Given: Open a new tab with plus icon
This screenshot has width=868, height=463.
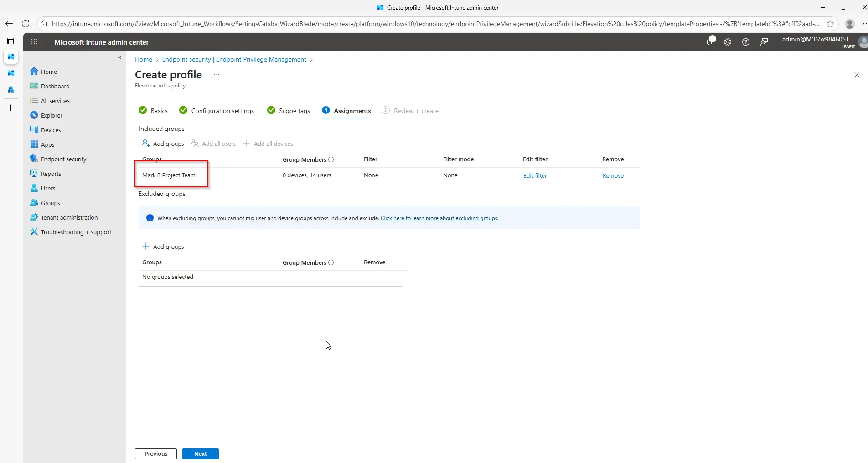Looking at the screenshot, I should 11,108.
